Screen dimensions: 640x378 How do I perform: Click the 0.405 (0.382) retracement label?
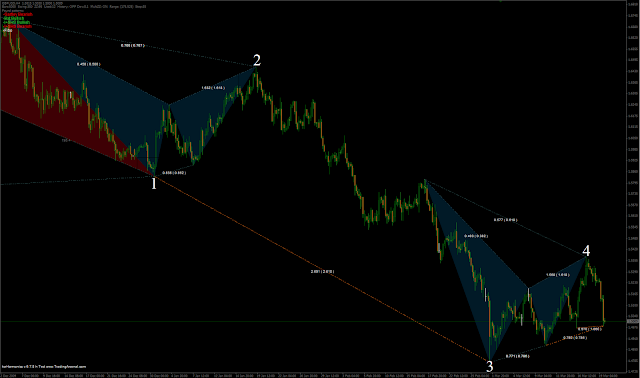click(x=476, y=236)
